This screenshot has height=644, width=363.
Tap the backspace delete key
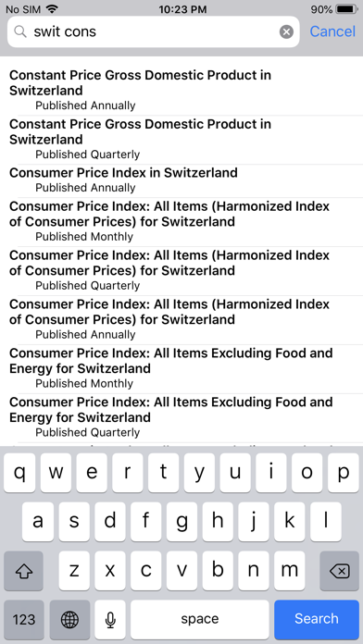point(339,571)
